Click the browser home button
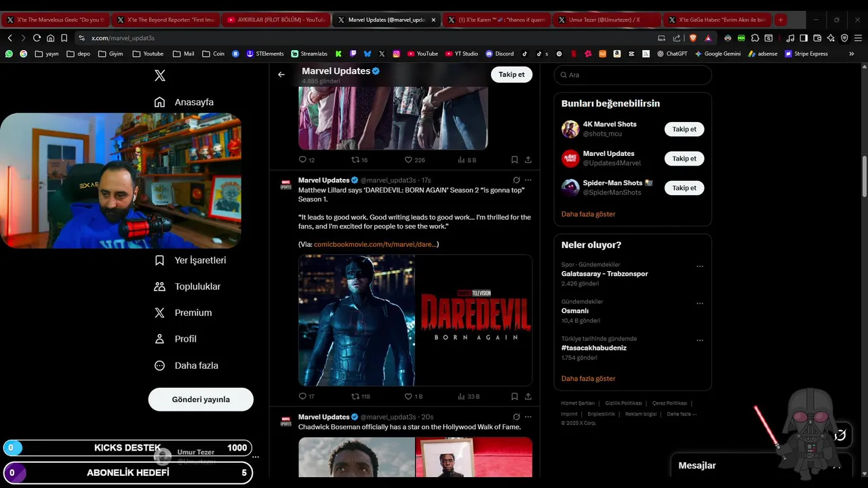 [50, 38]
